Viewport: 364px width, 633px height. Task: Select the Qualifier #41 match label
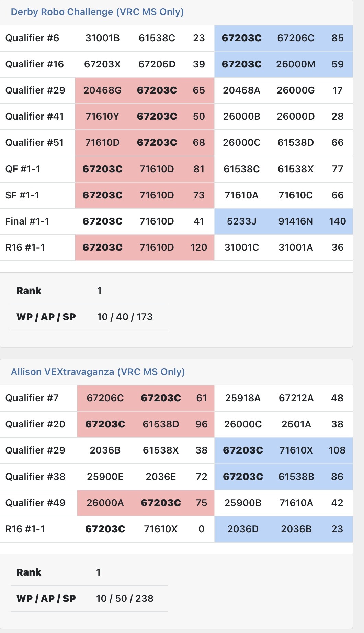35,117
